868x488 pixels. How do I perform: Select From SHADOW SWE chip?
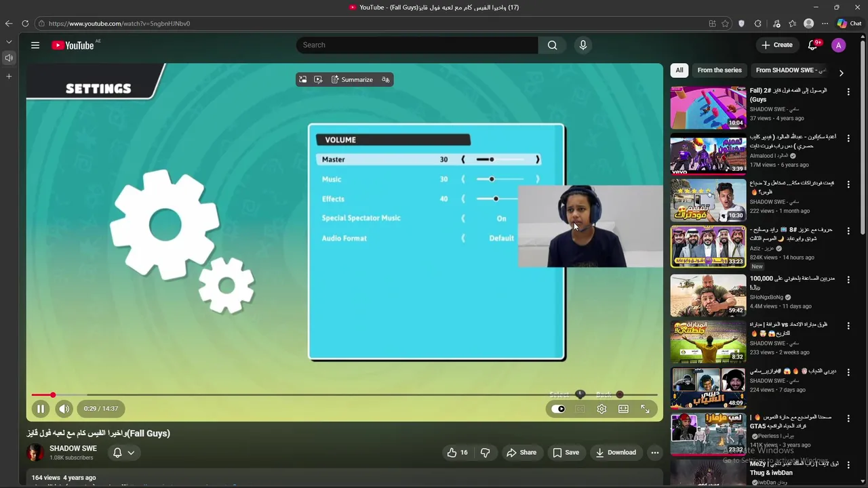790,70
